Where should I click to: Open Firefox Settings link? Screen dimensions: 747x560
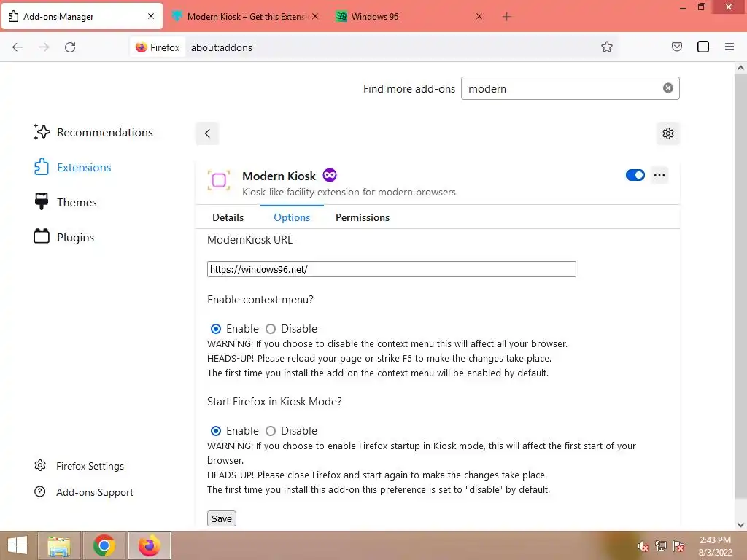point(79,466)
